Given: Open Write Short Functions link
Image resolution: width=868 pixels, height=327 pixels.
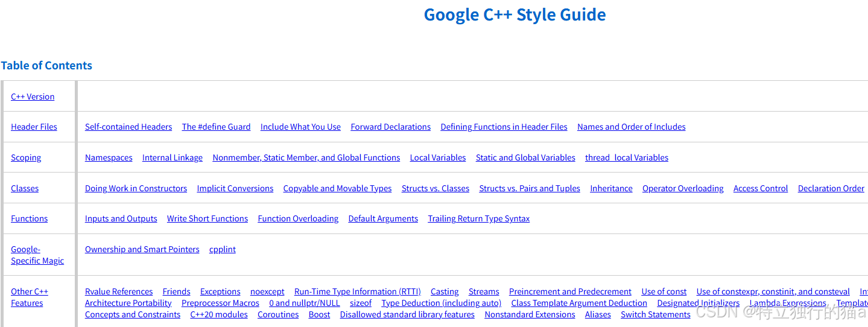Looking at the screenshot, I should tap(207, 218).
